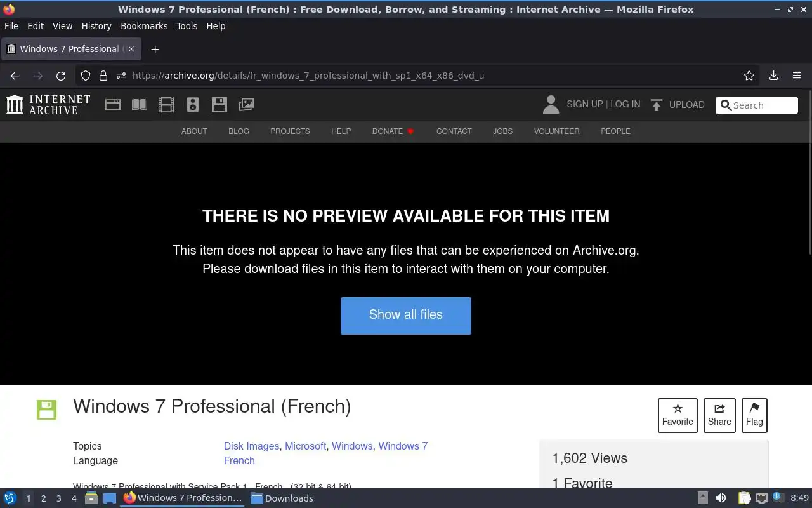Viewport: 812px width, 508px height.
Task: Switch to the Downloads taskbar window
Action: tap(282, 498)
